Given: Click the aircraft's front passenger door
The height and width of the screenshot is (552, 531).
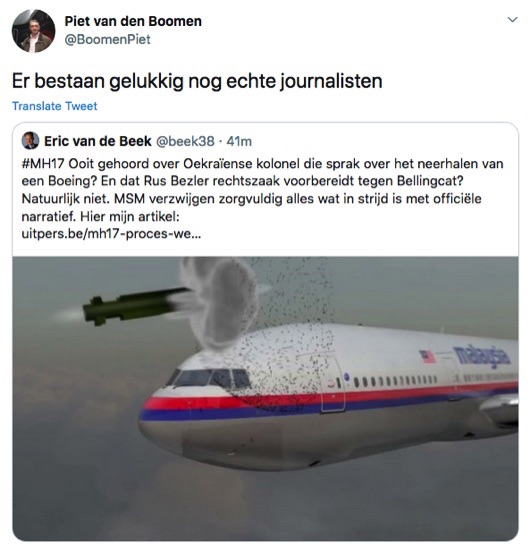Looking at the screenshot, I should click(332, 383).
